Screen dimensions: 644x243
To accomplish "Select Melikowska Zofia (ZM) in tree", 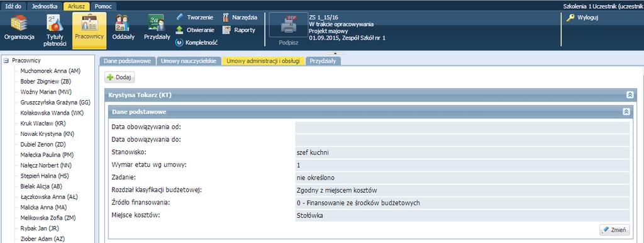I will pos(48,218).
